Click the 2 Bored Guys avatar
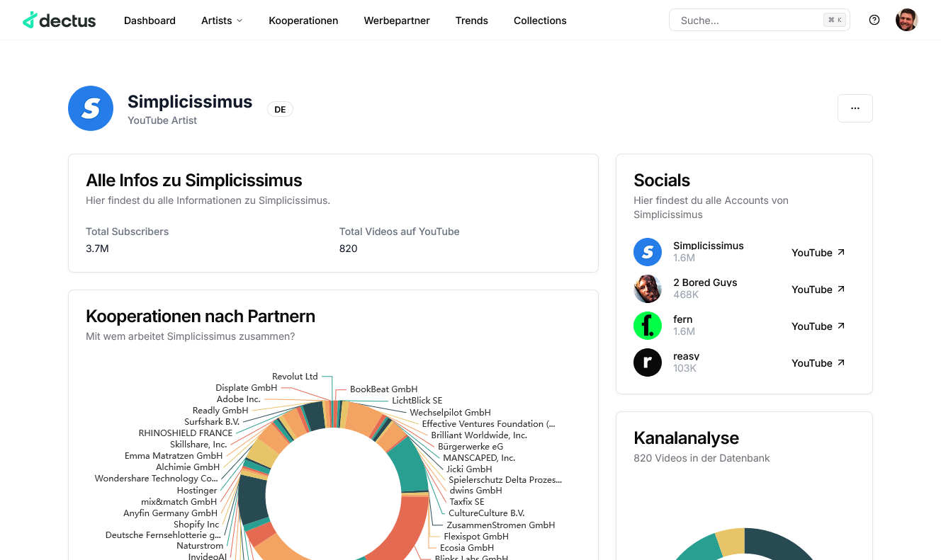This screenshot has height=560, width=941. [647, 289]
